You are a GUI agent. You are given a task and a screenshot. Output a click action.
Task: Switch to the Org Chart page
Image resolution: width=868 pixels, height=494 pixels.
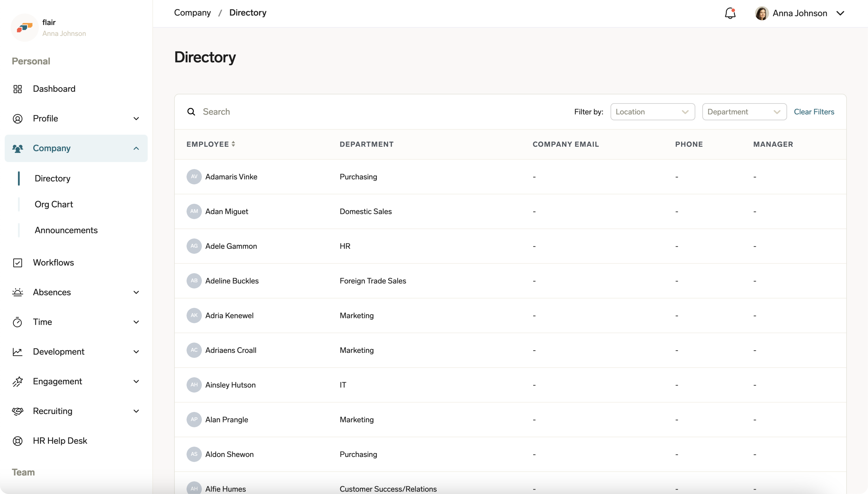click(x=54, y=204)
